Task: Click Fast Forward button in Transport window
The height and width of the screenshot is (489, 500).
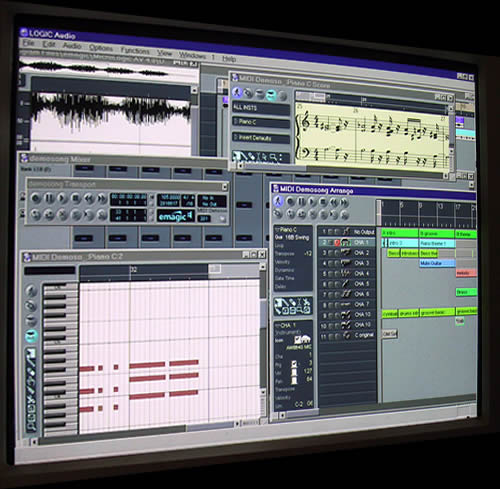Action: coord(102,199)
